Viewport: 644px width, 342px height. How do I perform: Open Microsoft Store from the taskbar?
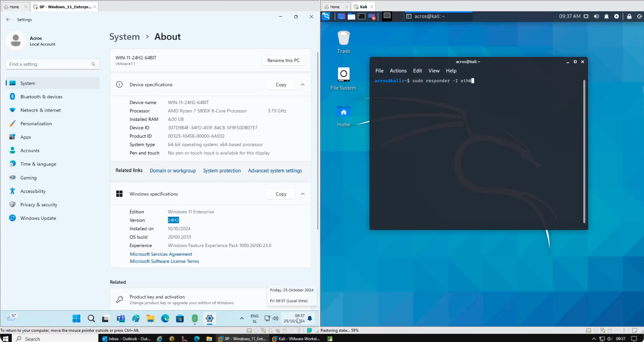tap(180, 319)
